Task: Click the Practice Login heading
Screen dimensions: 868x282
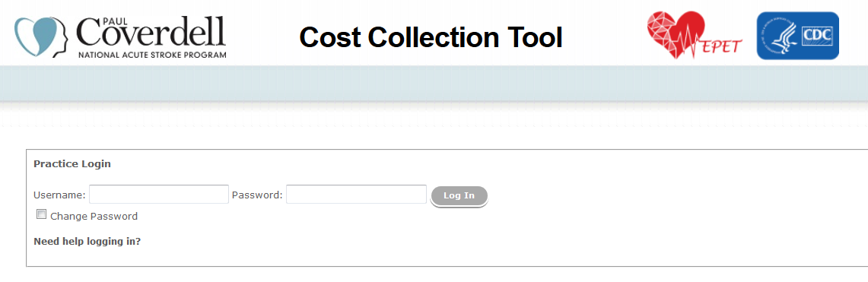Action: pos(72,164)
